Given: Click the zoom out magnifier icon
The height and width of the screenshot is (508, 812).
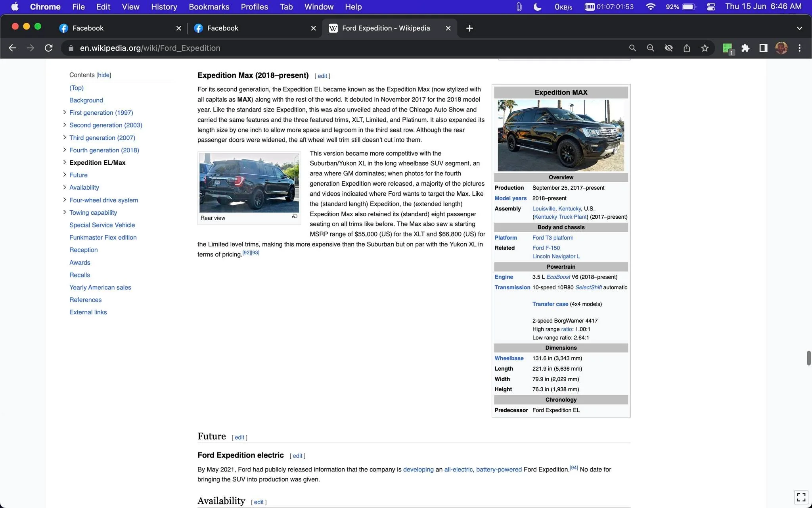Looking at the screenshot, I should tap(651, 48).
